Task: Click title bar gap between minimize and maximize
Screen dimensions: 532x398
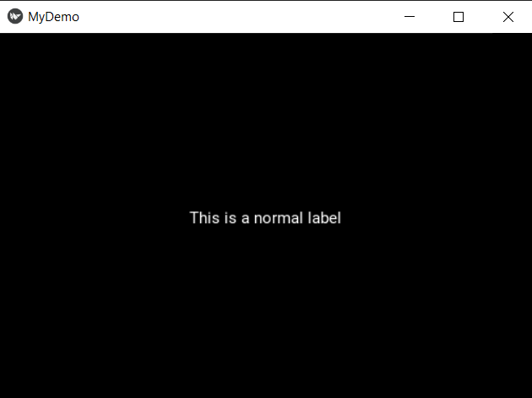Action: (434, 17)
